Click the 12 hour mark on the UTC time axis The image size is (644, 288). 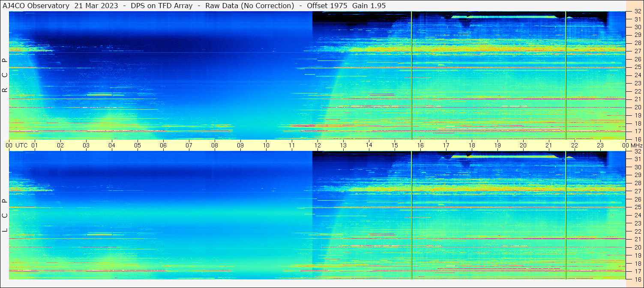(x=318, y=145)
